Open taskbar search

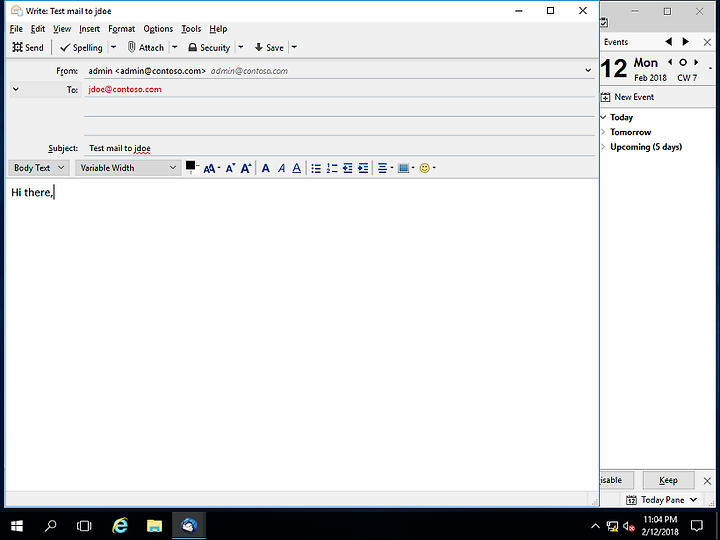pyautogui.click(x=51, y=526)
